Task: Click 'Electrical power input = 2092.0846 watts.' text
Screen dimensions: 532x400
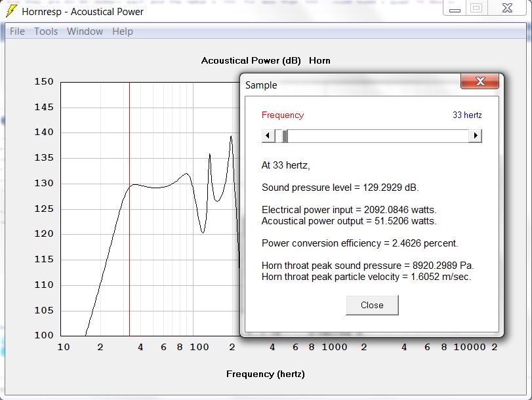Action: [x=349, y=210]
